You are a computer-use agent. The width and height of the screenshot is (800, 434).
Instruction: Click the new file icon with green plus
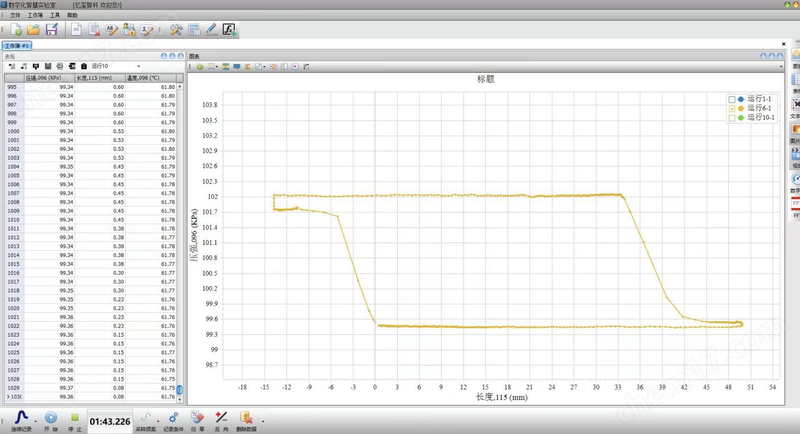[16, 30]
